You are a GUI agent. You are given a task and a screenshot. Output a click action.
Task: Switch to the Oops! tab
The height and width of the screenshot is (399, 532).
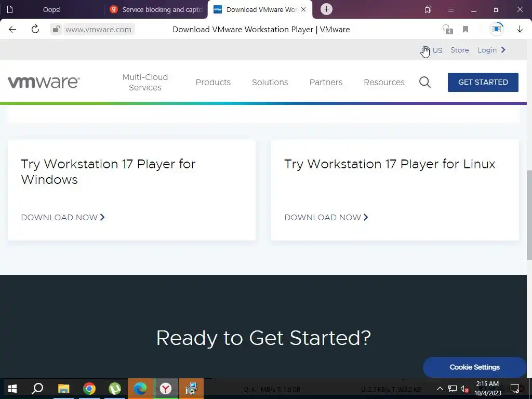pyautogui.click(x=52, y=9)
